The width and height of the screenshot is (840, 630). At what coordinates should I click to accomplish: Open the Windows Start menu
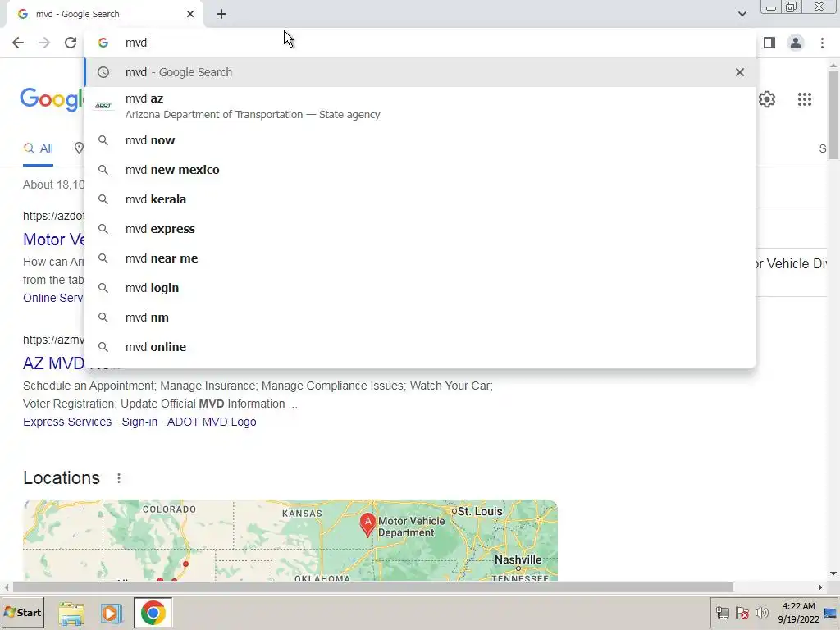tap(22, 612)
